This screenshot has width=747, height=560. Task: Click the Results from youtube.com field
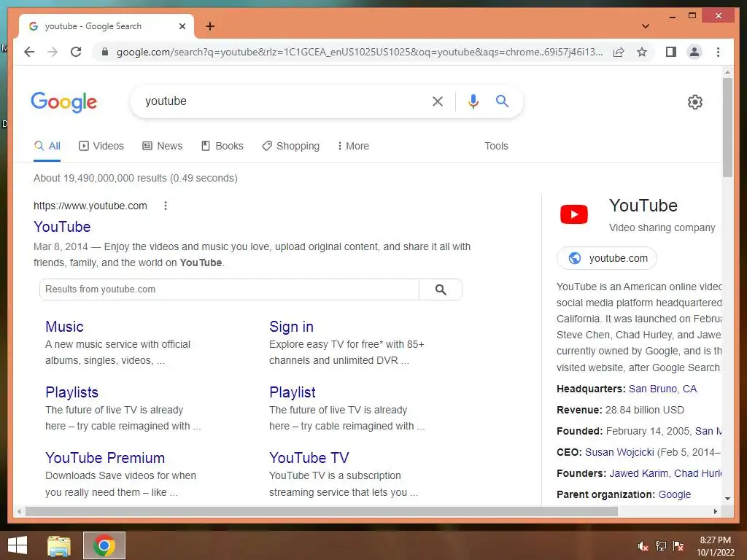click(x=229, y=289)
